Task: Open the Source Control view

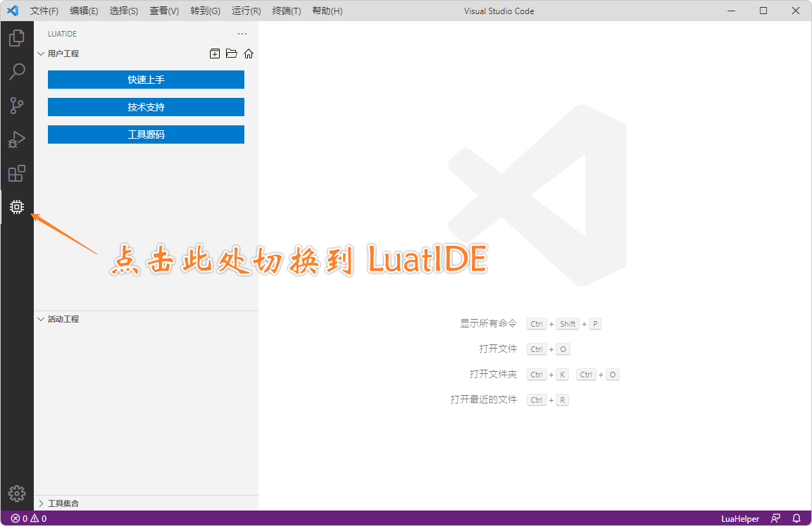Action: coord(17,106)
